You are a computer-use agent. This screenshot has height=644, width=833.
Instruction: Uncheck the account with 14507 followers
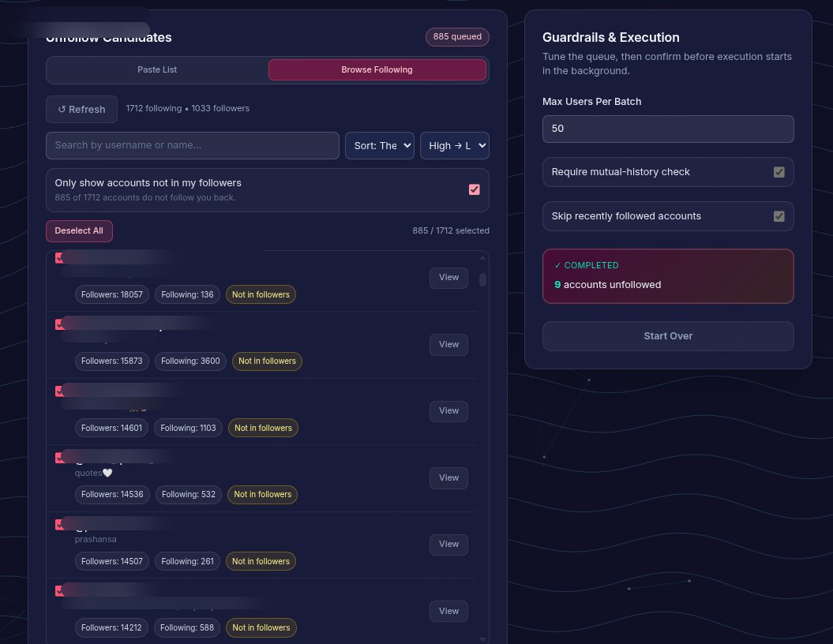(60, 525)
